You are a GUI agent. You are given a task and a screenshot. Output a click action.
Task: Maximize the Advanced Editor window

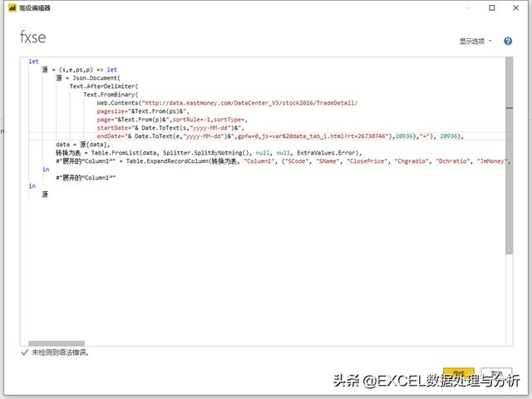click(491, 7)
